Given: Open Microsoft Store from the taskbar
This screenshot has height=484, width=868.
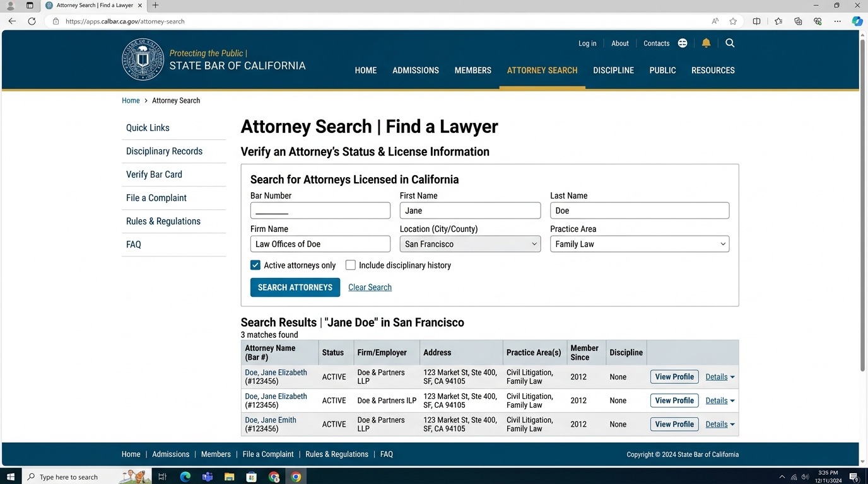Looking at the screenshot, I should coord(252,477).
